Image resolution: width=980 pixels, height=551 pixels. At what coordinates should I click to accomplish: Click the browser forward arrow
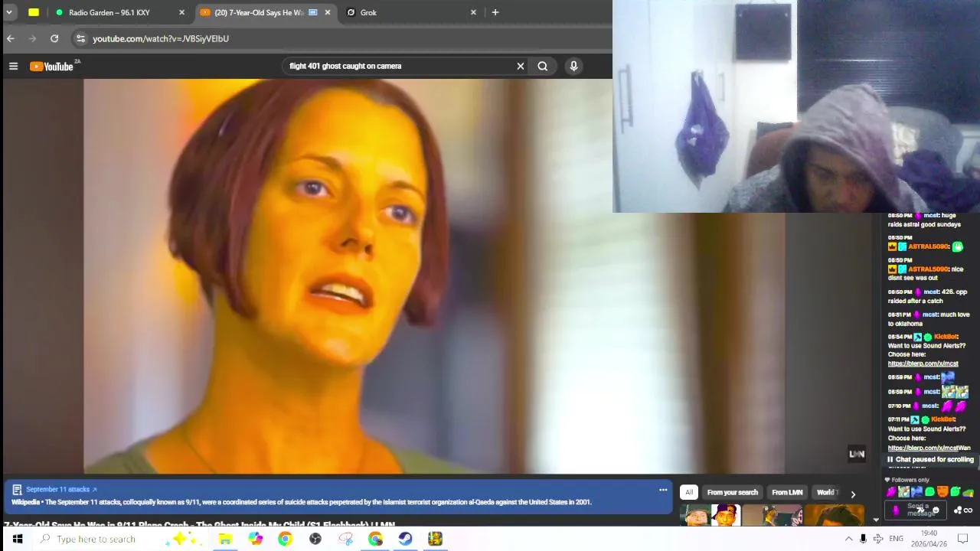click(x=32, y=38)
